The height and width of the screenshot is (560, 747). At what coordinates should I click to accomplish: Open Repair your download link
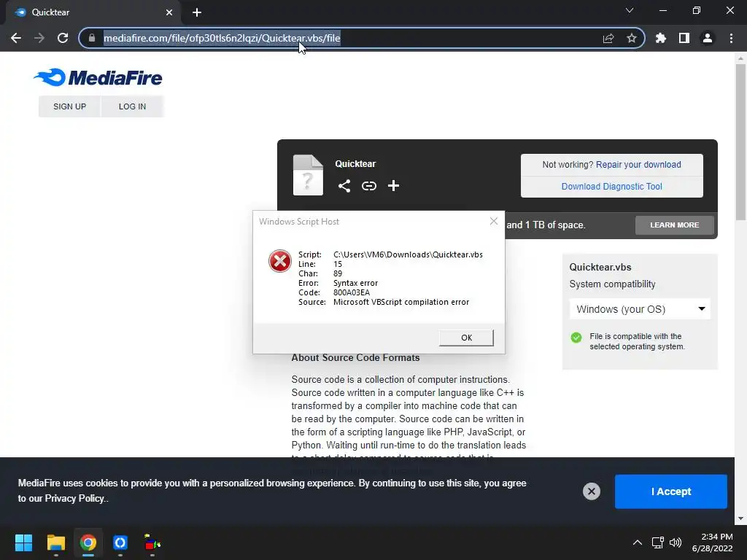pyautogui.click(x=638, y=165)
